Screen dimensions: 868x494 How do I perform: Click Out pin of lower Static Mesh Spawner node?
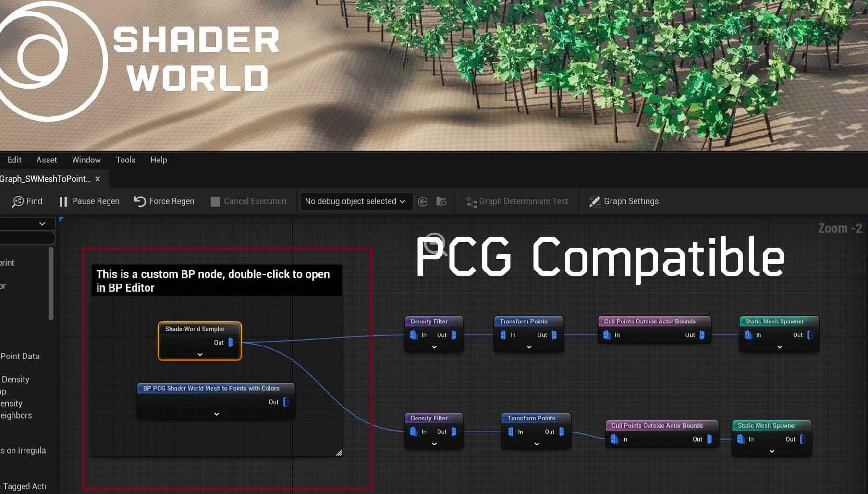(803, 439)
